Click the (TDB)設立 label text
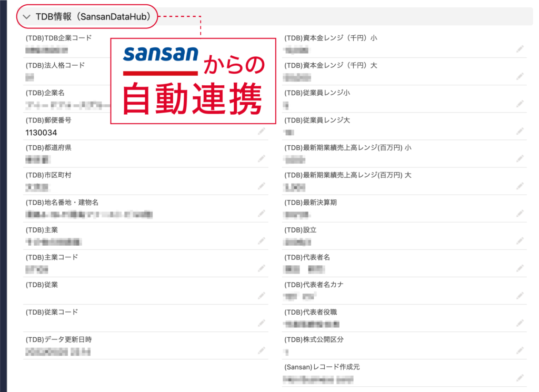 pyautogui.click(x=301, y=230)
